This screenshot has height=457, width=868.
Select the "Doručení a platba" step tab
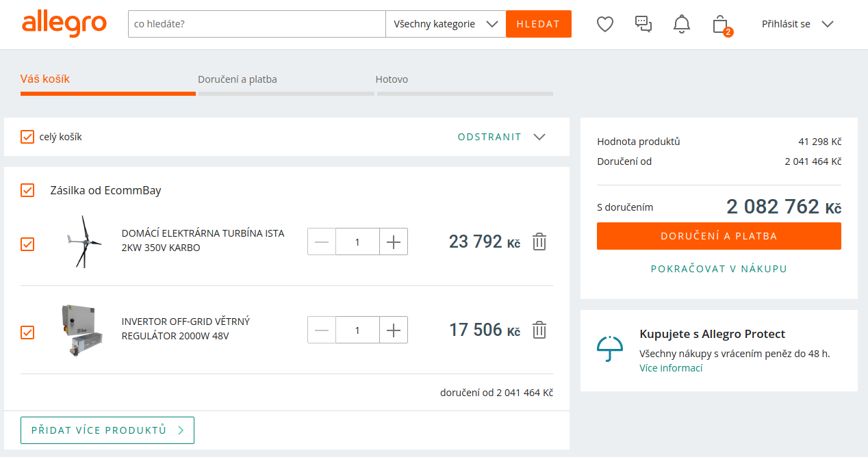(x=238, y=79)
